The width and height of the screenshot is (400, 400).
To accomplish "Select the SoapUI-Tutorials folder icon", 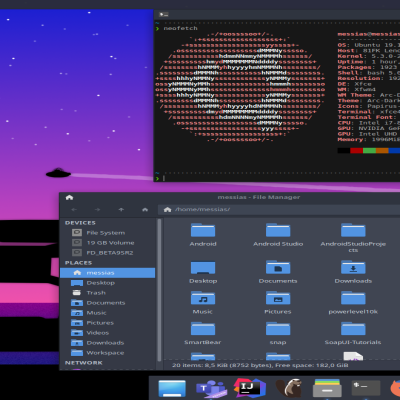I will (353, 329).
